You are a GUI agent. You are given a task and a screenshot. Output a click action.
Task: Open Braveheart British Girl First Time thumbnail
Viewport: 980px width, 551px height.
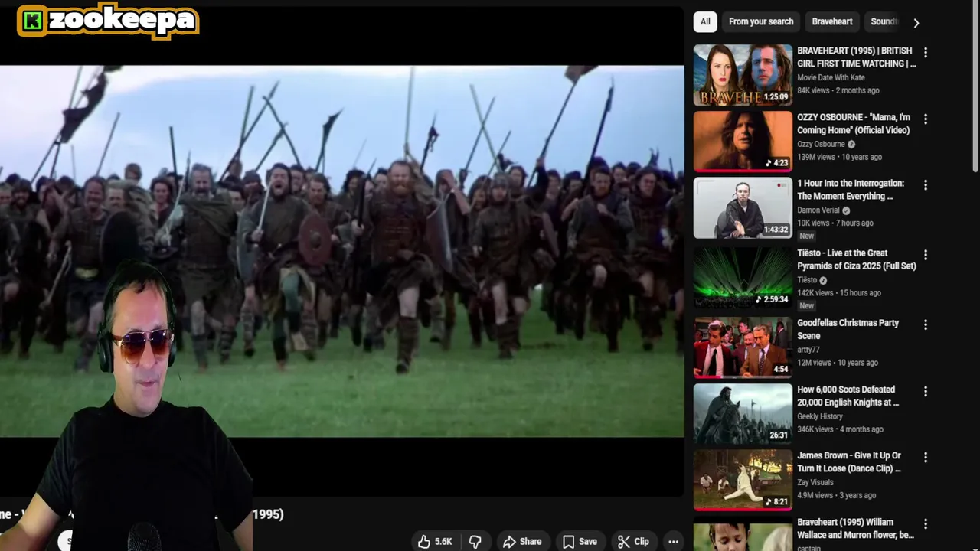[x=743, y=75]
